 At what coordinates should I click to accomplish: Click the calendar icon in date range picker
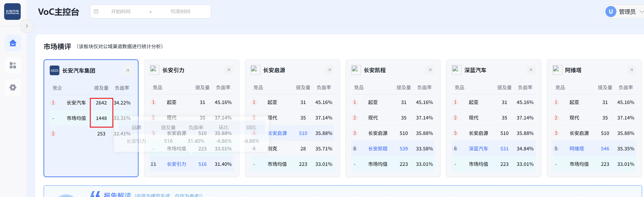tap(96, 12)
